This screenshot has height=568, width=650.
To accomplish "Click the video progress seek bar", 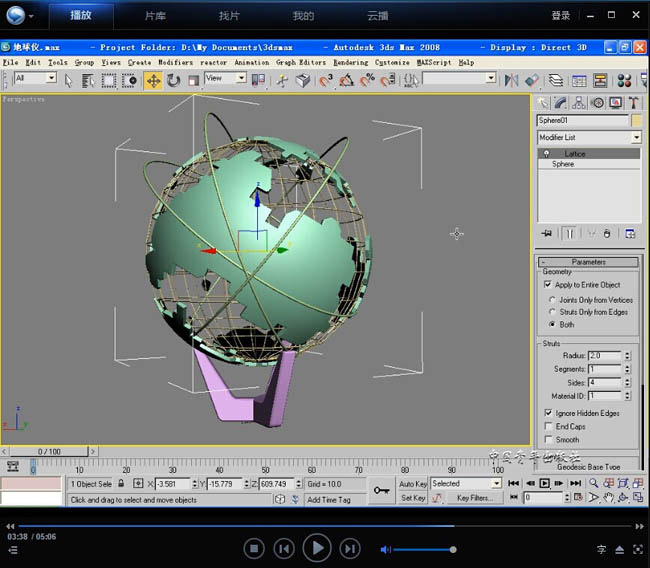I will [323, 526].
